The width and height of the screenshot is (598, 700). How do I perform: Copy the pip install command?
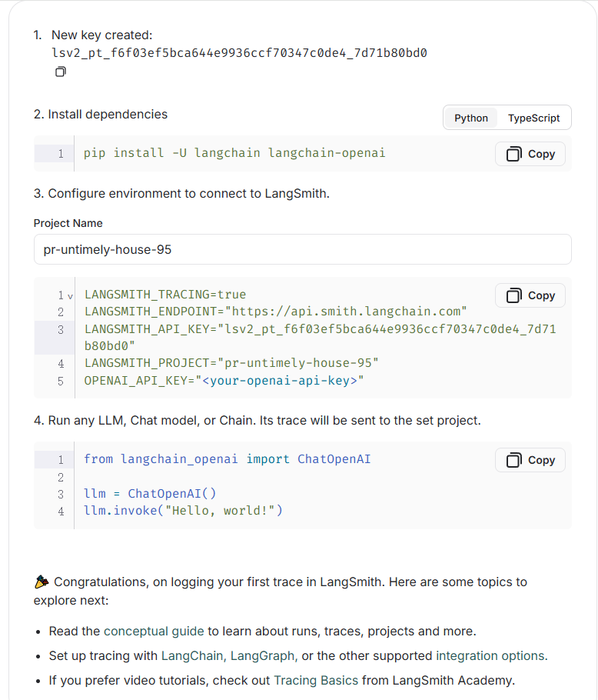tap(530, 154)
